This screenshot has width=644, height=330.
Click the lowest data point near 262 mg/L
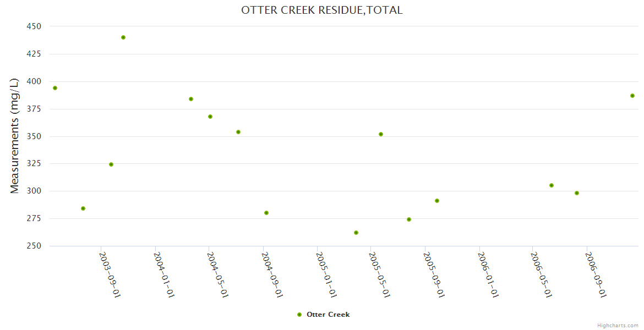pos(356,233)
